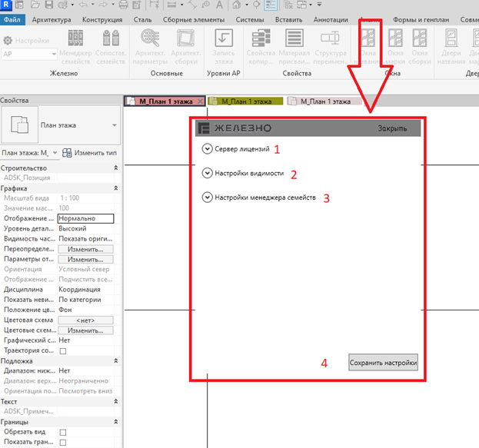Close the active М_План 1 этажа view tab
The width and height of the screenshot is (479, 448).
coord(200,101)
